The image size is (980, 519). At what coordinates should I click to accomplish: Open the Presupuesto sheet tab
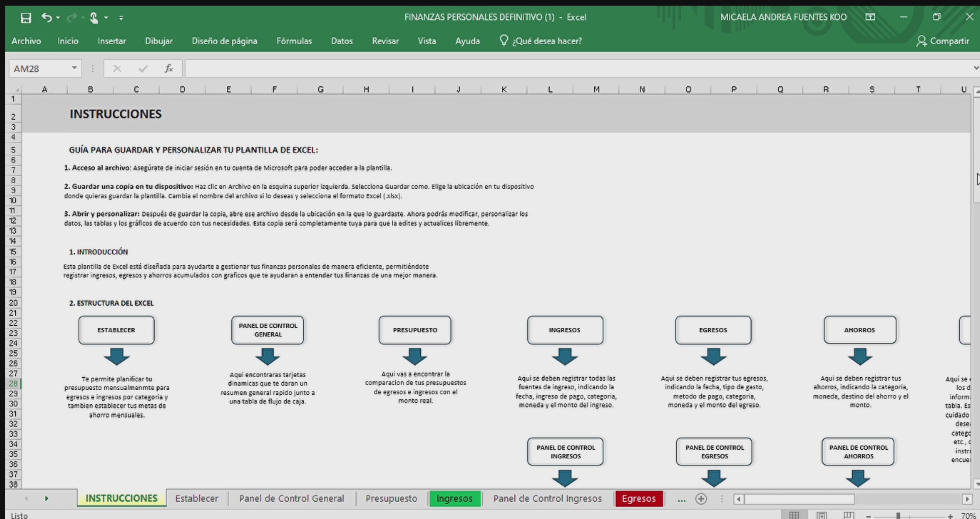point(391,498)
